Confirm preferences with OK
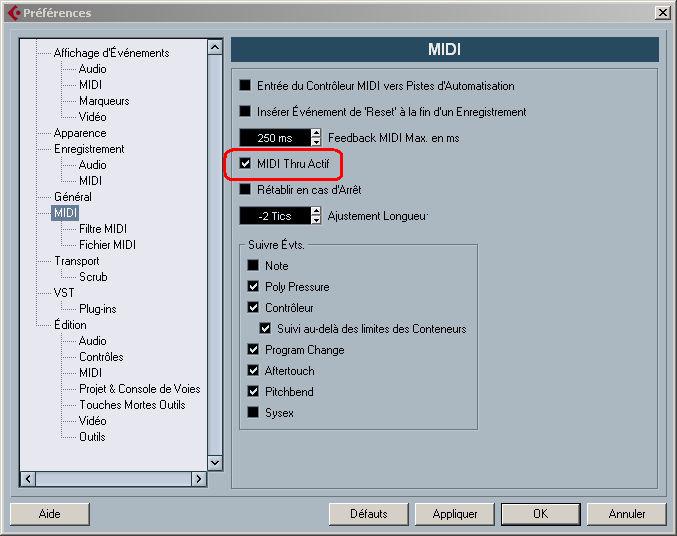This screenshot has width=677, height=536. click(x=541, y=514)
